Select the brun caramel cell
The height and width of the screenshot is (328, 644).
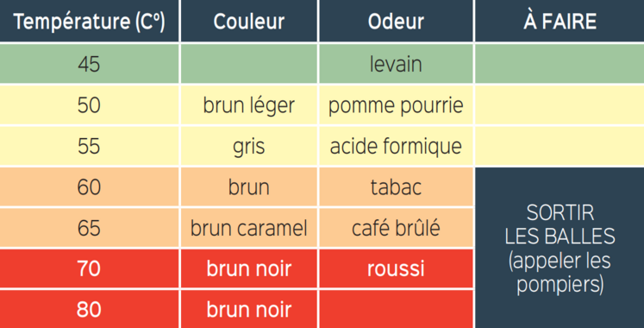249,227
